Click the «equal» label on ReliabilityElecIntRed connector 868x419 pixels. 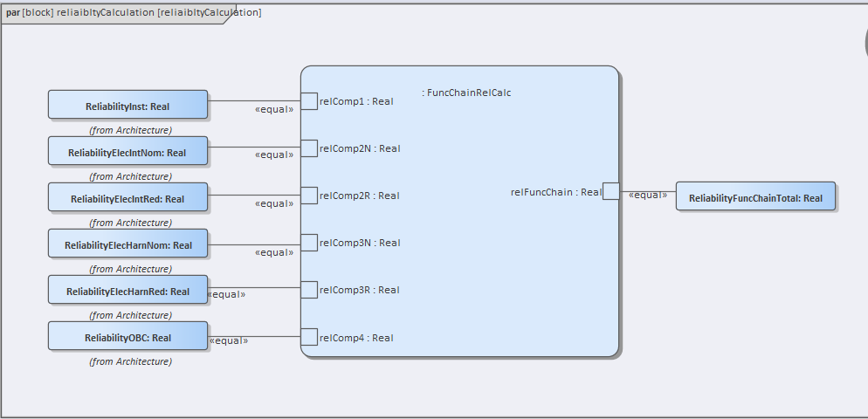(274, 203)
